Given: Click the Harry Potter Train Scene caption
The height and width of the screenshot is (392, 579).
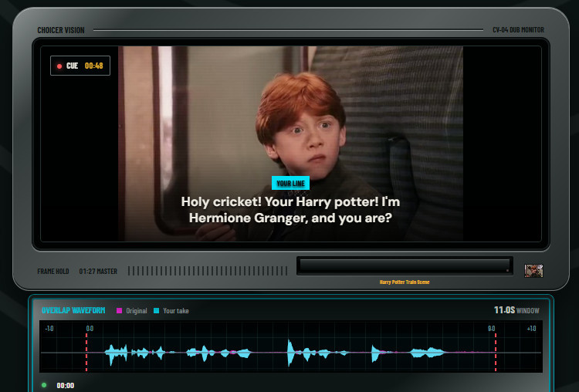Looking at the screenshot, I should (x=405, y=282).
